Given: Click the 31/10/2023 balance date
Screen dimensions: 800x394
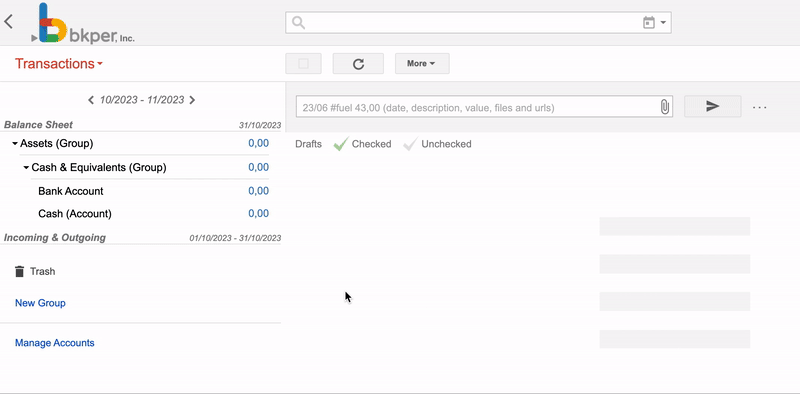Looking at the screenshot, I should pos(260,126).
